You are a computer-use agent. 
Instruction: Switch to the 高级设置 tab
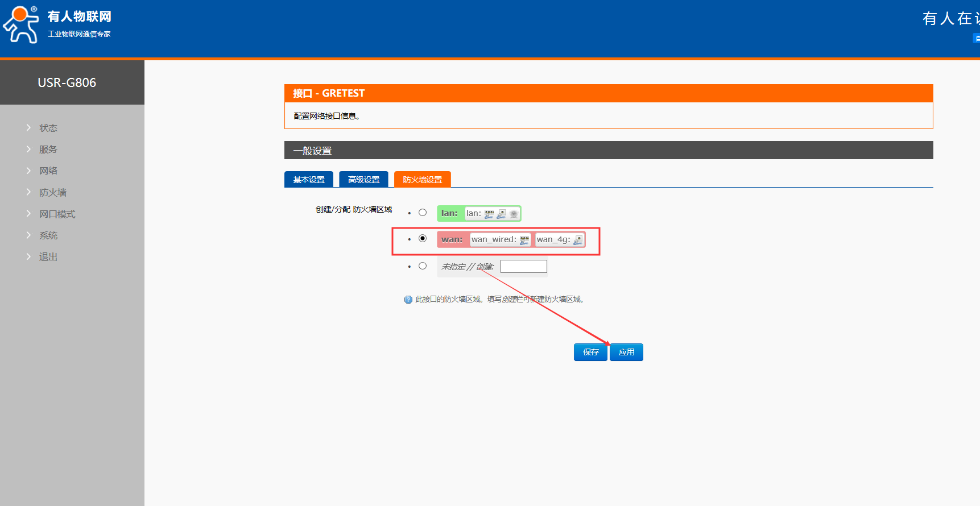363,180
